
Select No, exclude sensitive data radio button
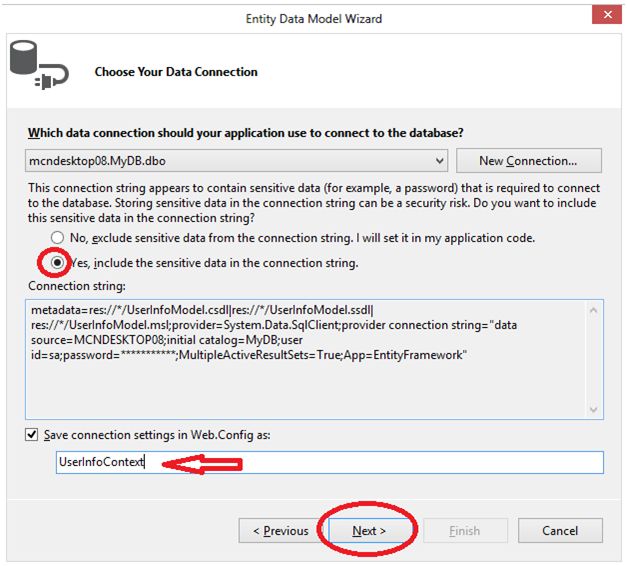coord(57,238)
